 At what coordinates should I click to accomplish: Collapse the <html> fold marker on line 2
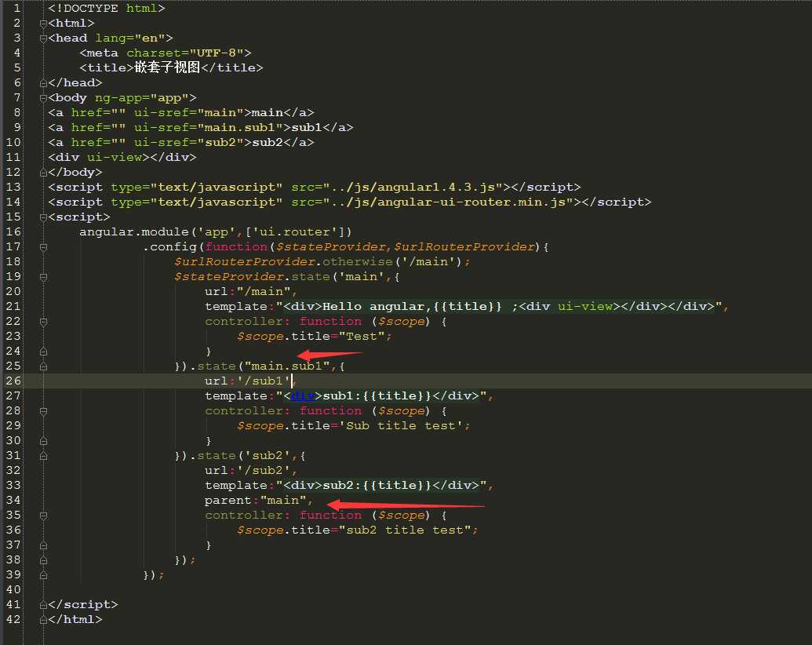(x=43, y=24)
